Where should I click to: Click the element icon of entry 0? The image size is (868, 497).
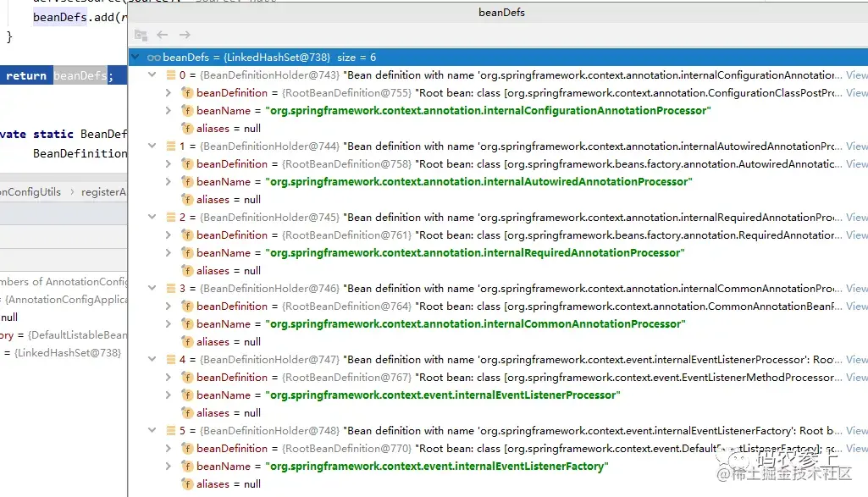tap(171, 75)
